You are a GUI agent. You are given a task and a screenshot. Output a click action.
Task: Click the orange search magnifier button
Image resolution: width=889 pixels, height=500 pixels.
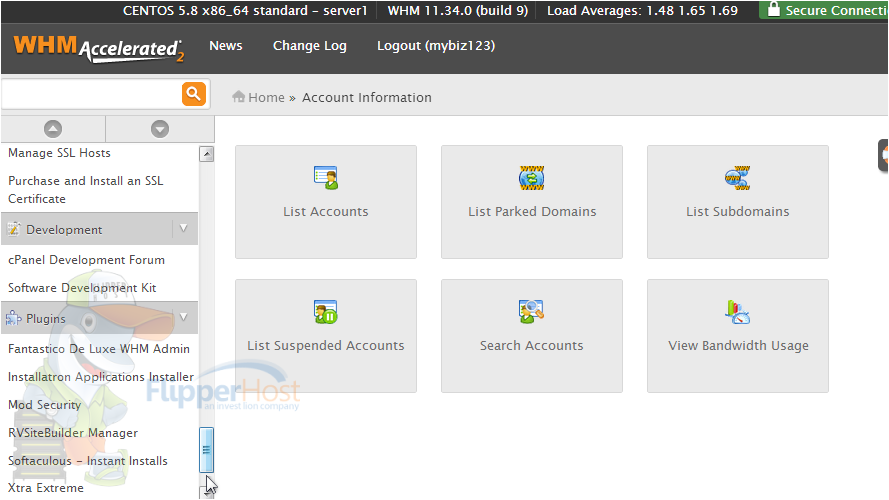(x=193, y=94)
